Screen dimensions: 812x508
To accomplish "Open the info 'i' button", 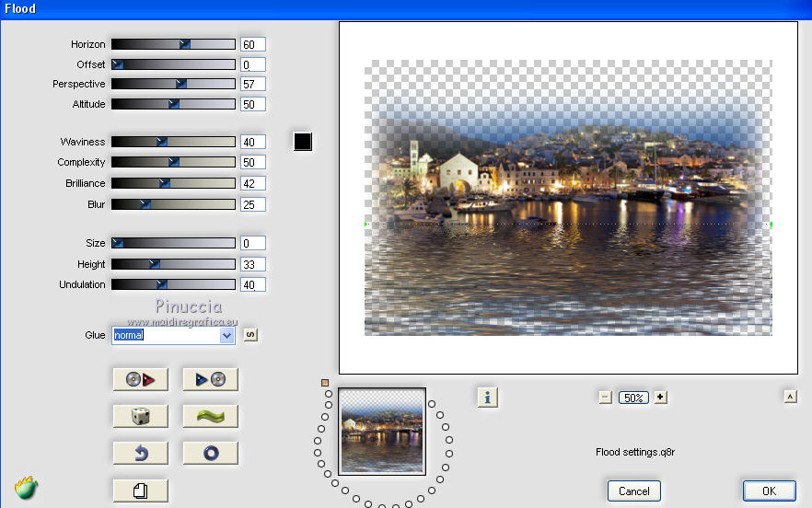I will pos(487,398).
